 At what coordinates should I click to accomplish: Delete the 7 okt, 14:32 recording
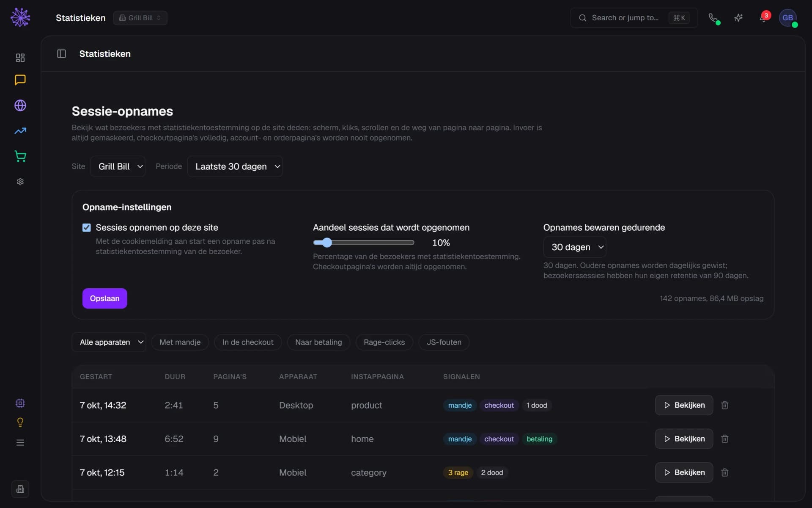point(724,405)
